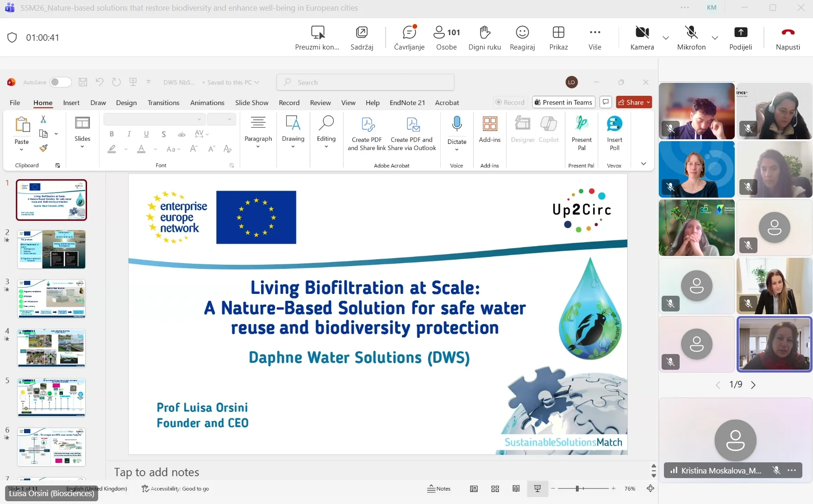This screenshot has width=813, height=504.
Task: Select slide 4 thumbnail in panel
Action: click(x=51, y=348)
